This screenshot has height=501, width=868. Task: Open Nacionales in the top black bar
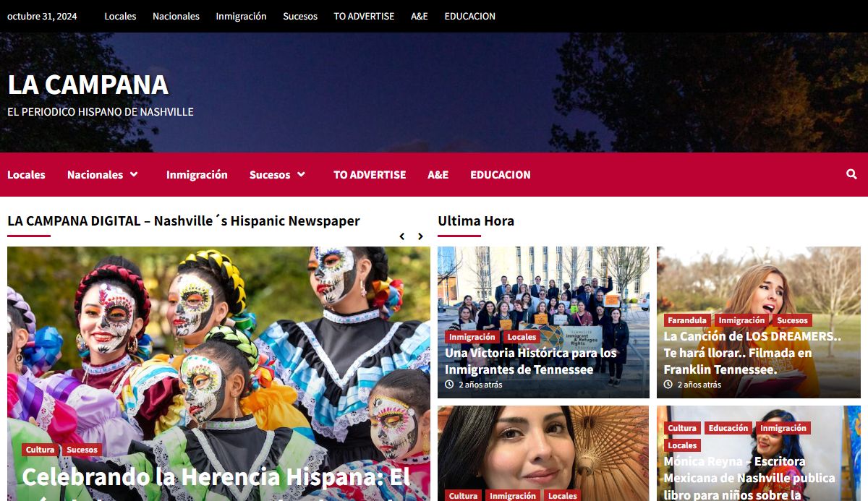176,16
